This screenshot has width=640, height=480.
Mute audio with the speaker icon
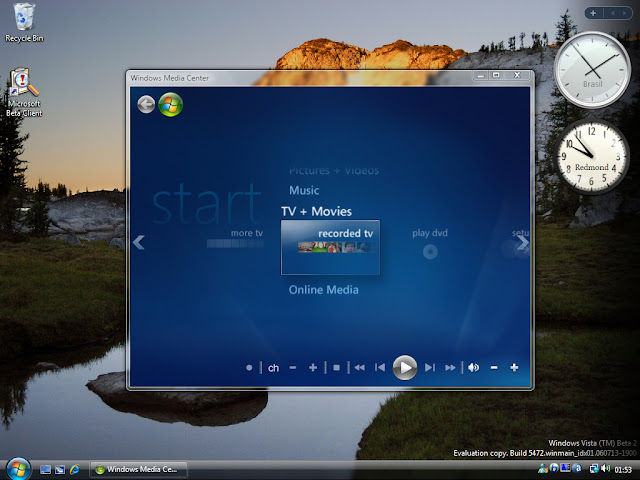tap(473, 368)
